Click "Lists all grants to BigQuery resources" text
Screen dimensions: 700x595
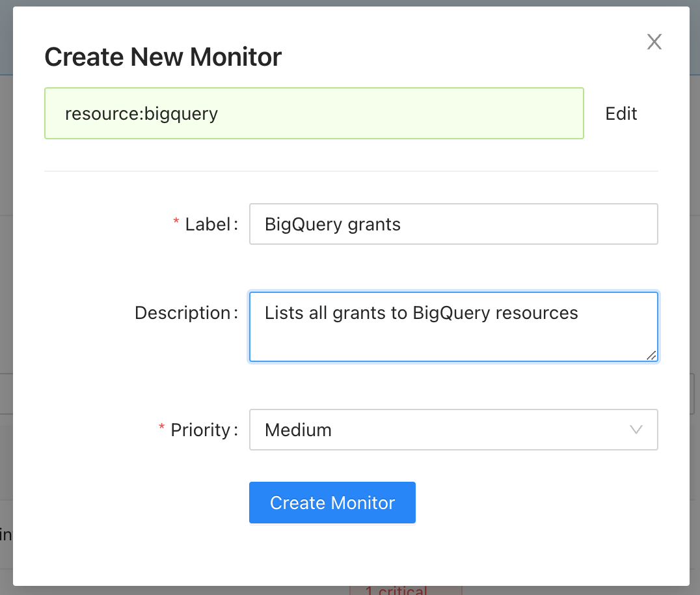421,313
